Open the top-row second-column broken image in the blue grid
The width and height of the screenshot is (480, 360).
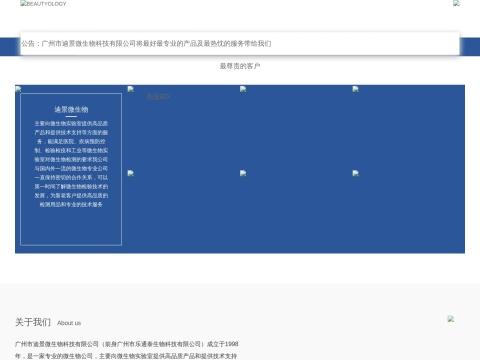point(131,89)
